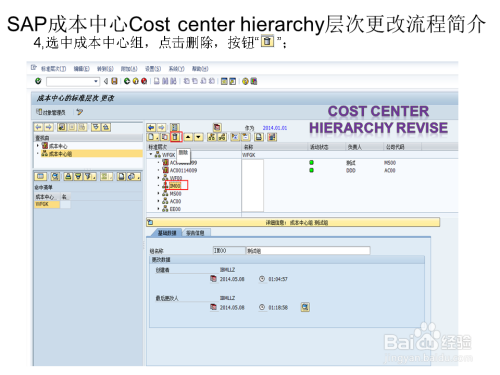This screenshot has height=375, width=500.
Task: Open the 帮助(H) menu
Action: click(200, 69)
